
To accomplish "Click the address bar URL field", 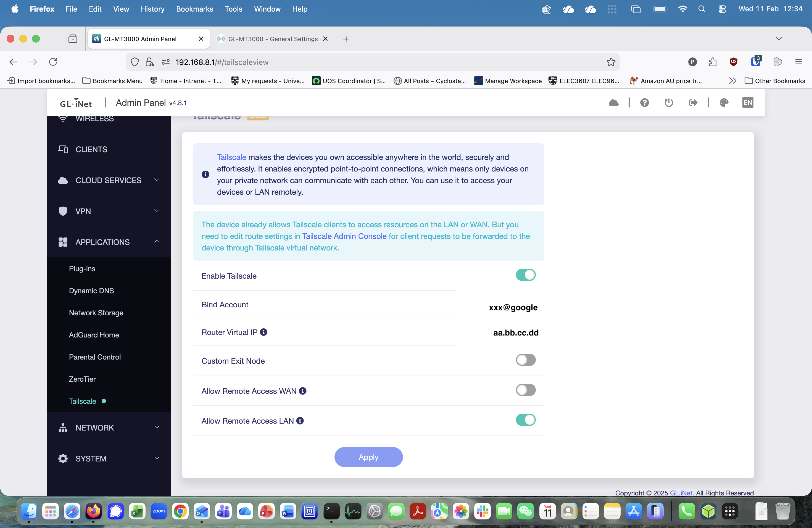I will [x=375, y=62].
